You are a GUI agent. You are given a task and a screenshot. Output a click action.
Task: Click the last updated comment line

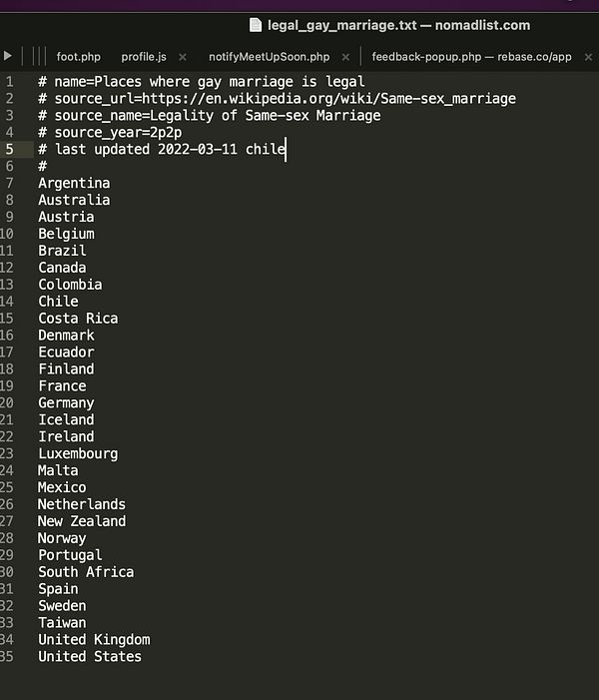pyautogui.click(x=162, y=149)
